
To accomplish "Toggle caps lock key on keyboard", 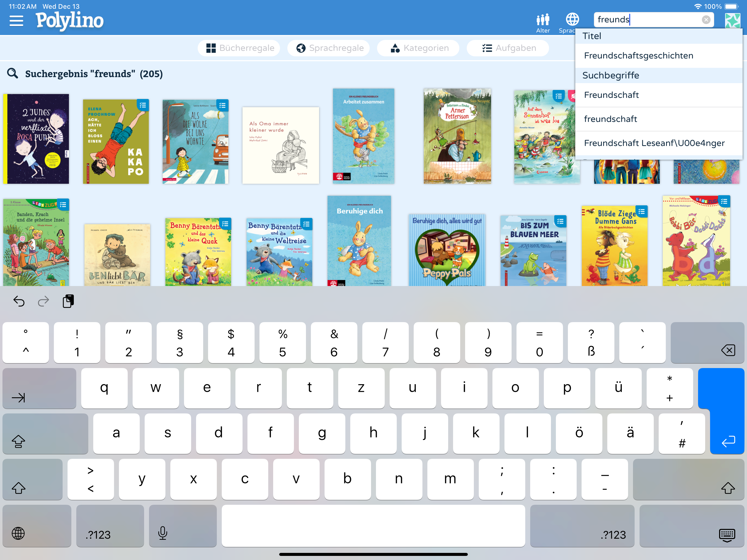I will [x=45, y=434].
